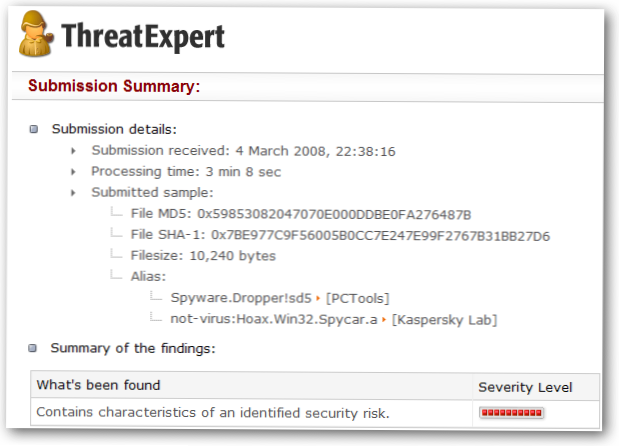Screen dimensions: 619x446
Task: Click the Submission Summary heading
Action: click(x=114, y=86)
